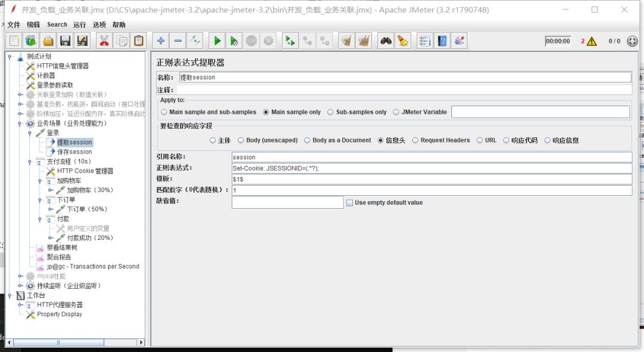Save the test plan via the disk icon
The height and width of the screenshot is (352, 644).
65,41
